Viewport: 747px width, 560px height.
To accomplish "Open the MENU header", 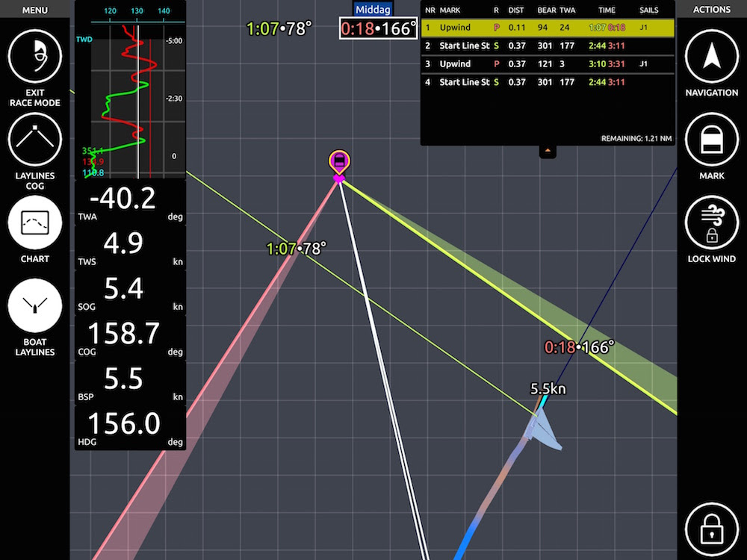I will coord(34,10).
